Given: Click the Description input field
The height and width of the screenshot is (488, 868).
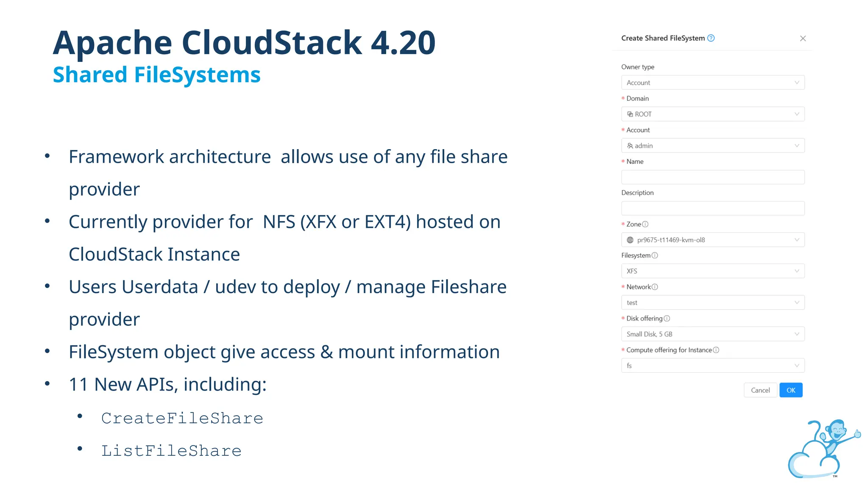Looking at the screenshot, I should (x=713, y=208).
